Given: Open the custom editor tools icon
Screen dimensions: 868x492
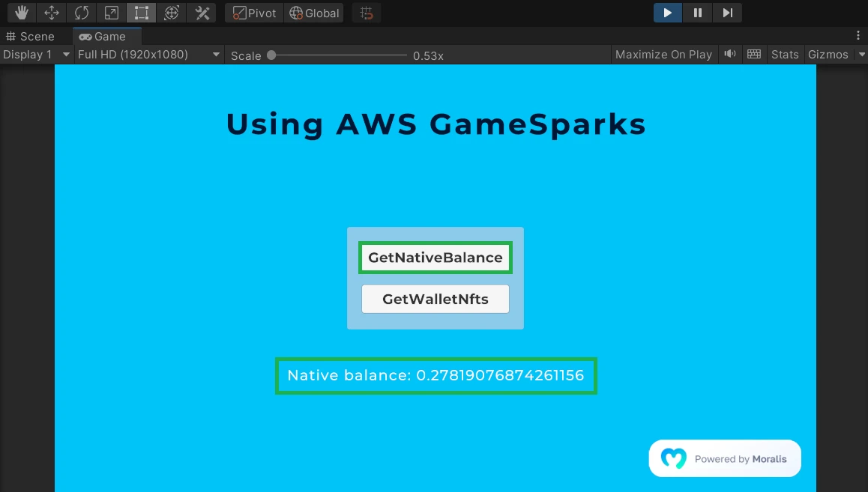Looking at the screenshot, I should (x=202, y=13).
